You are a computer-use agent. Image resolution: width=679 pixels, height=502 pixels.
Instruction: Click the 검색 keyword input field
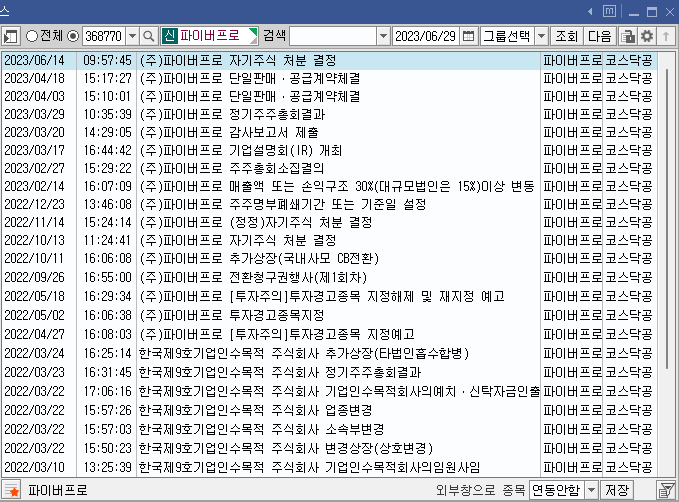pyautogui.click(x=333, y=36)
